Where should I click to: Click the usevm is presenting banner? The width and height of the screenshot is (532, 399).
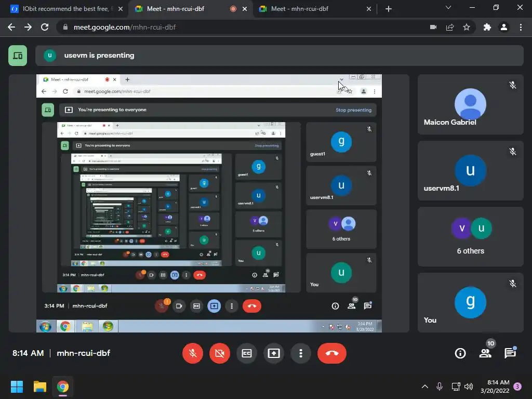279,55
